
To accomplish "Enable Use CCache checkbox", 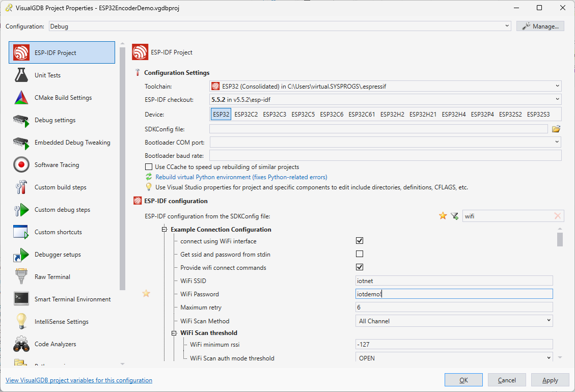I will tap(149, 167).
